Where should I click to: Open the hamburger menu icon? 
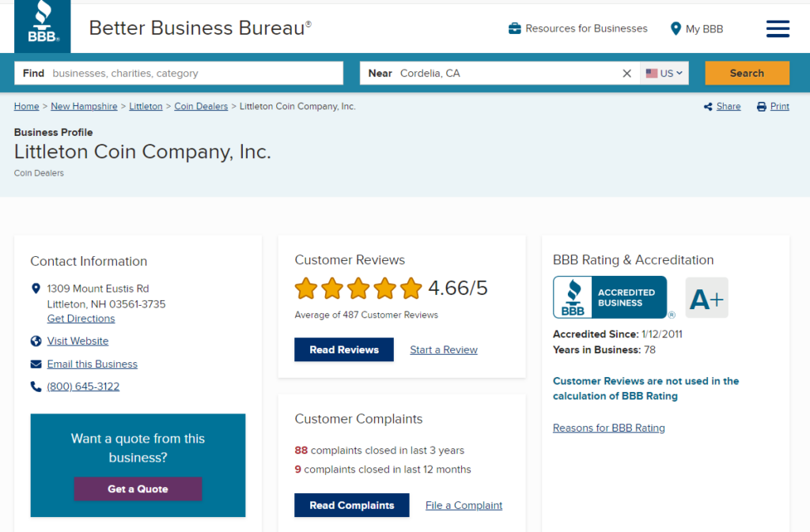click(778, 29)
